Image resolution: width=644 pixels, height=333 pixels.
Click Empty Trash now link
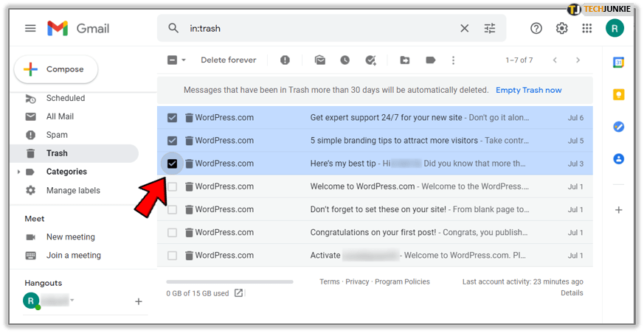coord(528,90)
